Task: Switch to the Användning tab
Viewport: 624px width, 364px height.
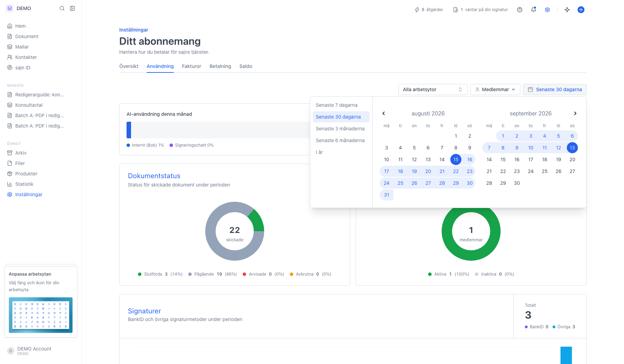Action: click(x=160, y=66)
